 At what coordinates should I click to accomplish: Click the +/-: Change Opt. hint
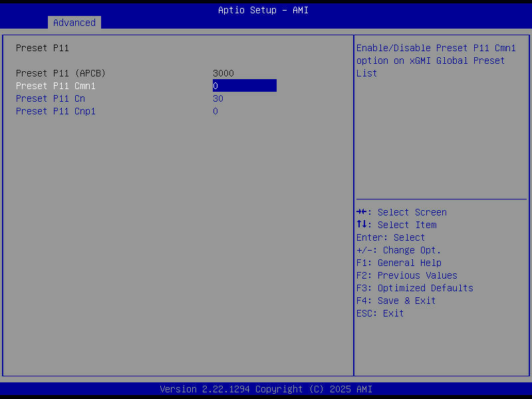[x=398, y=249]
